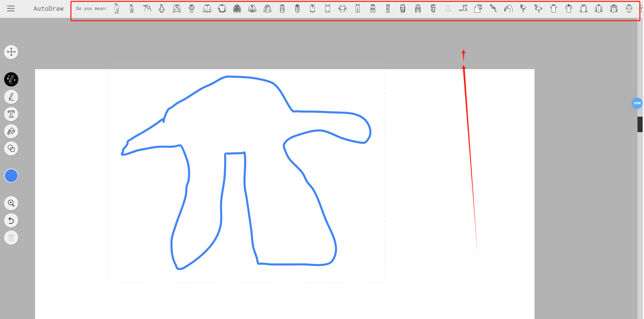
Task: Select the regular Draw pencil tool
Action: point(11,97)
